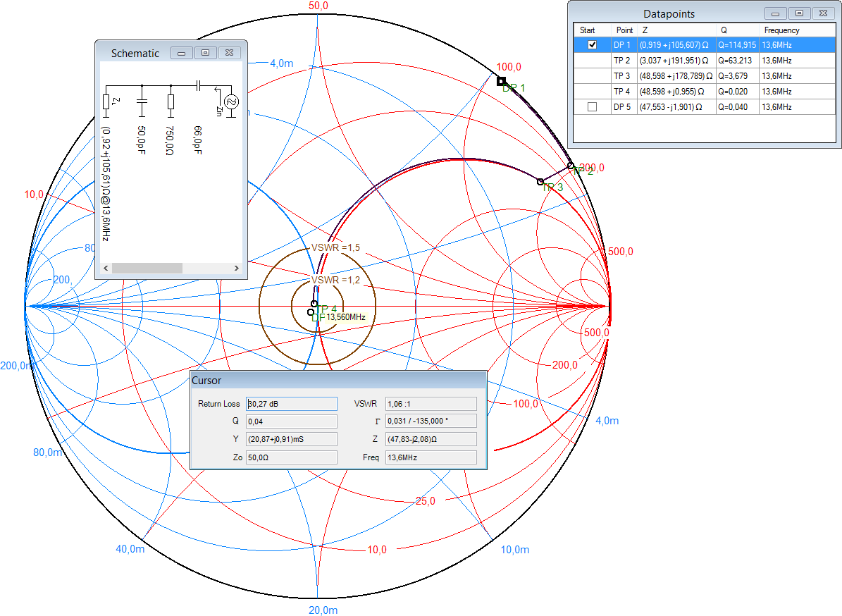Click the Y admittance field in Cursor

(x=292, y=439)
